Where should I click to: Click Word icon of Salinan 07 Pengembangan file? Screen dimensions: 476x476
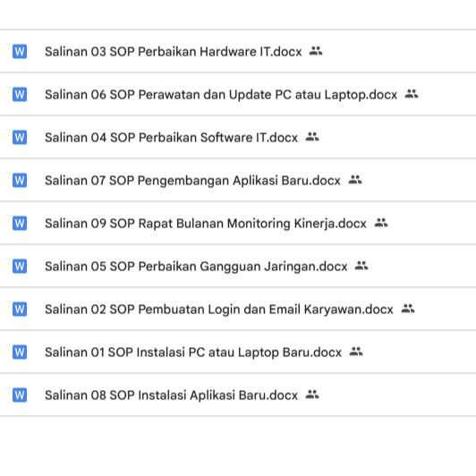(20, 181)
